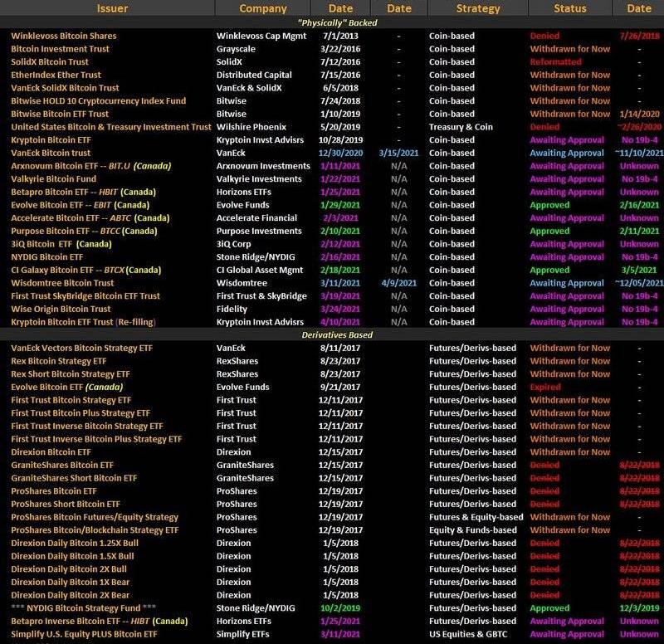Click the 3/15/2021 date cell
664x644 pixels.
[x=399, y=154]
